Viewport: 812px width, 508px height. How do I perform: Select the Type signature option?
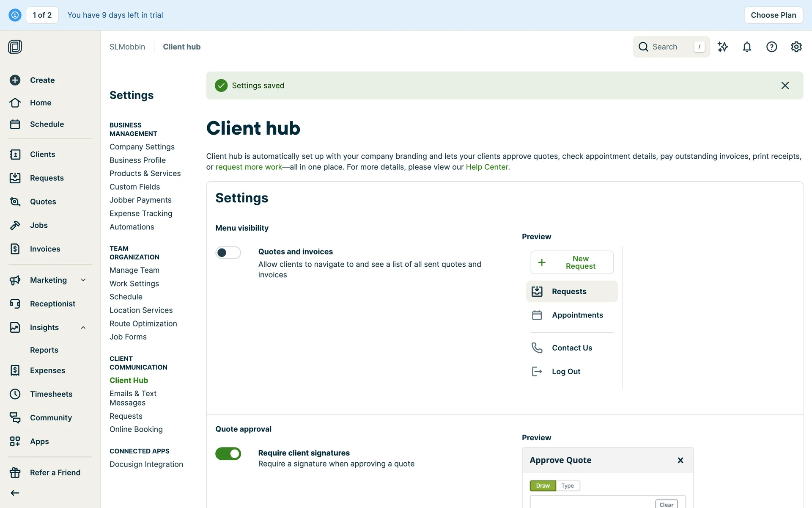click(x=567, y=486)
